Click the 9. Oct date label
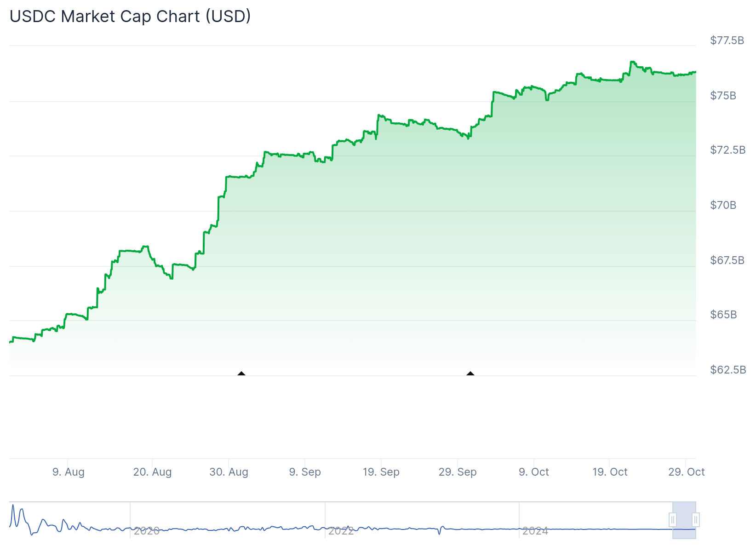Viewport: 756px width, 552px height. [534, 472]
